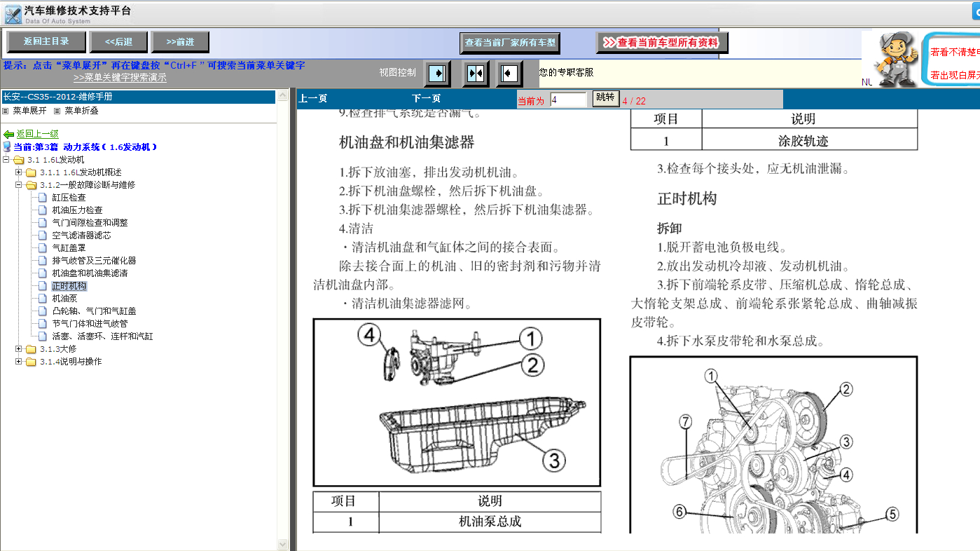Viewport: 980px width, 551px height.
Task: Open 查看当前车型所有资料
Action: point(662,43)
